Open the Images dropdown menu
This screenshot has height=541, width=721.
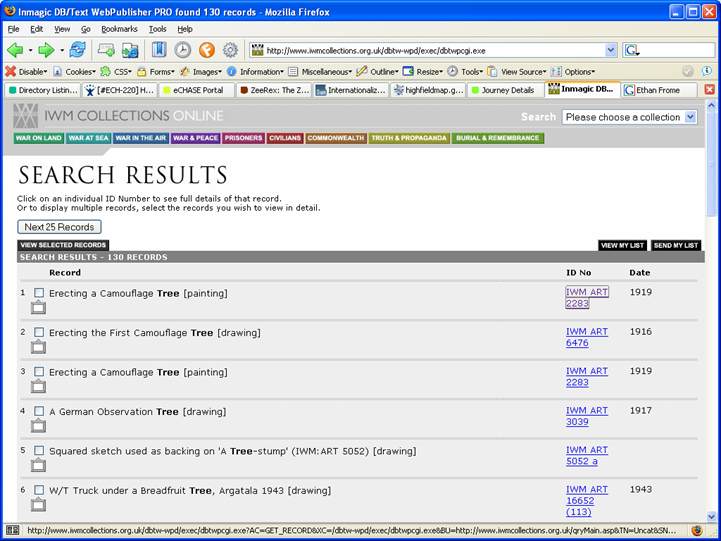pyautogui.click(x=201, y=72)
